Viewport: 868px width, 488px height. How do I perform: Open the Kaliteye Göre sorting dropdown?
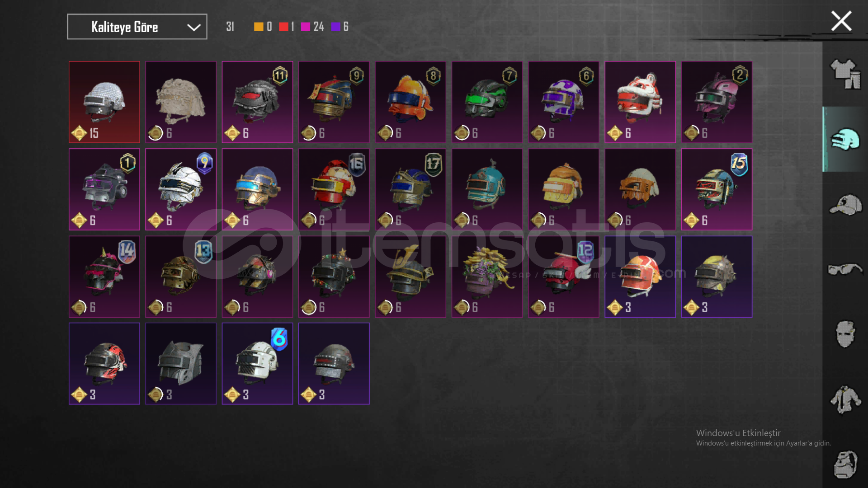pyautogui.click(x=137, y=27)
